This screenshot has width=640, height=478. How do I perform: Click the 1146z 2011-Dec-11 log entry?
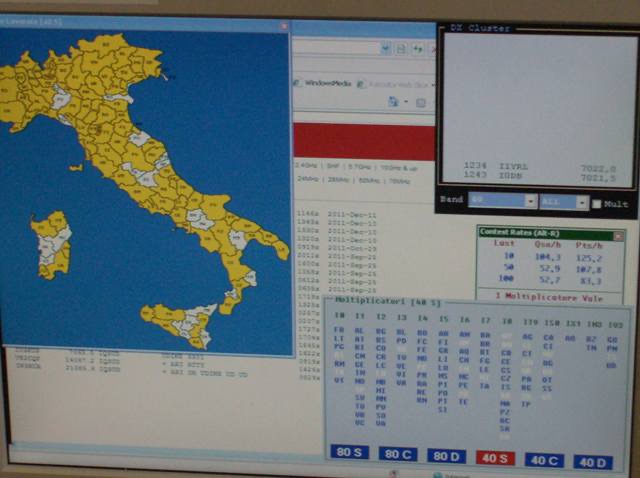point(337,214)
